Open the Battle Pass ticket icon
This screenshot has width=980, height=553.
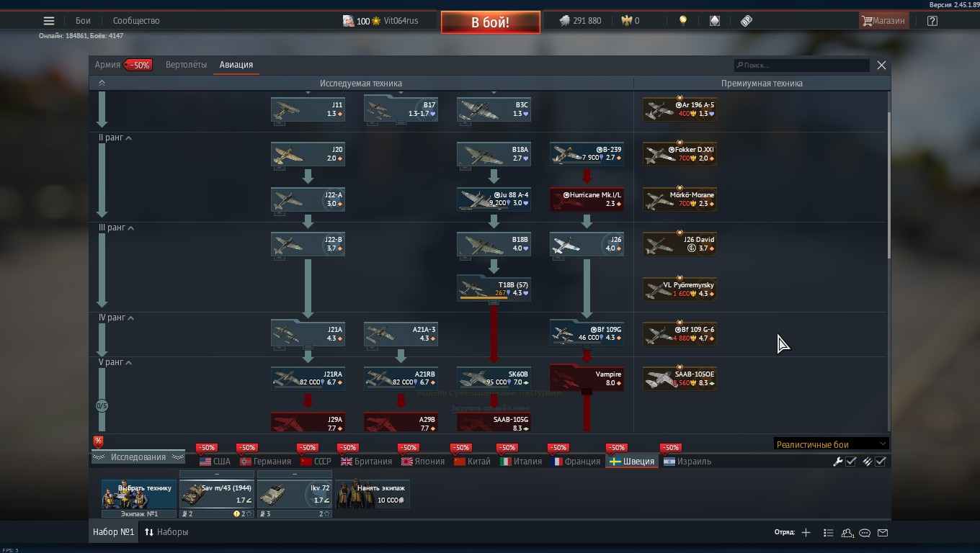747,21
